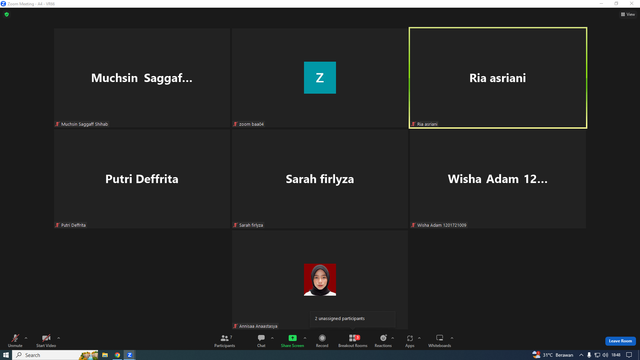Start Video in the toolbar
This screenshot has height=360, width=640.
tap(46, 340)
